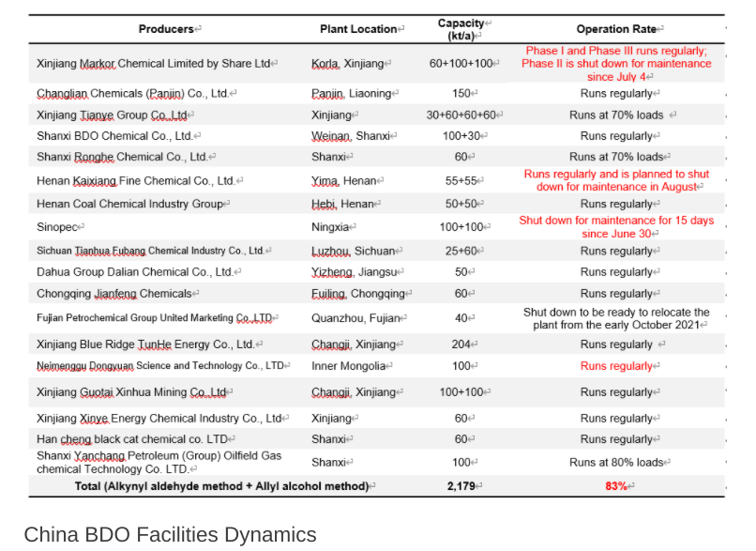
Task: Click the Korla, Xinjiang location cell
Action: click(x=348, y=64)
